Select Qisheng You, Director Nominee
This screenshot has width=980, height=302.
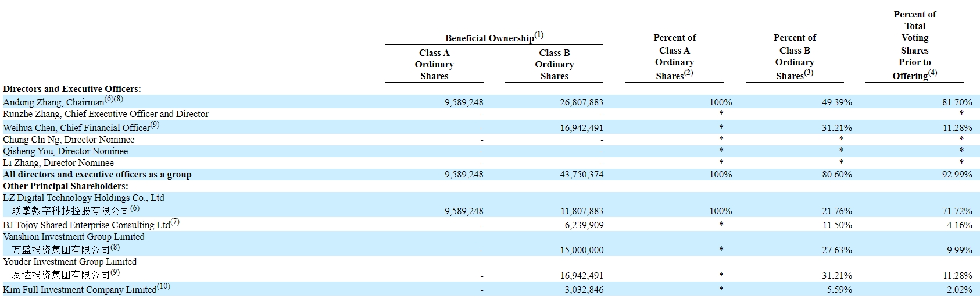click(x=65, y=151)
